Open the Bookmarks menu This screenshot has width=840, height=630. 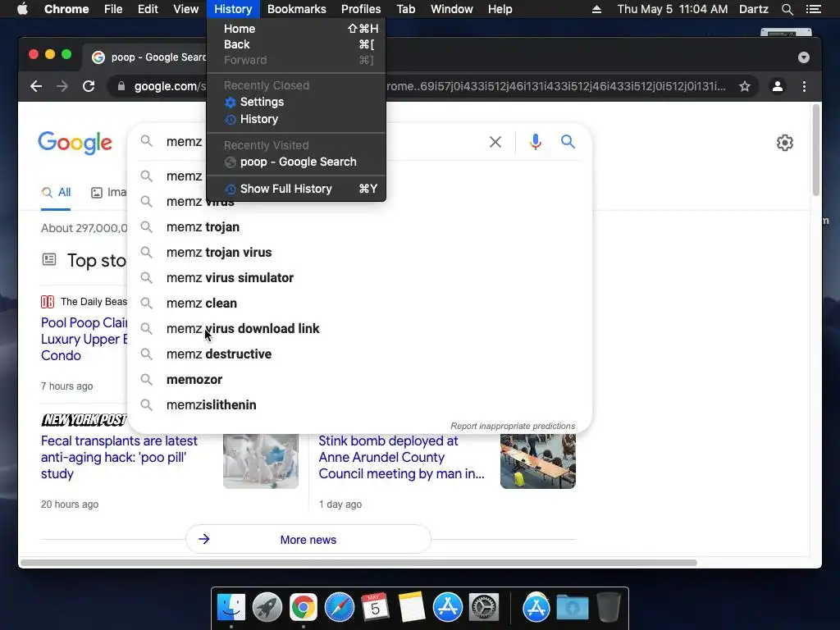pyautogui.click(x=296, y=9)
